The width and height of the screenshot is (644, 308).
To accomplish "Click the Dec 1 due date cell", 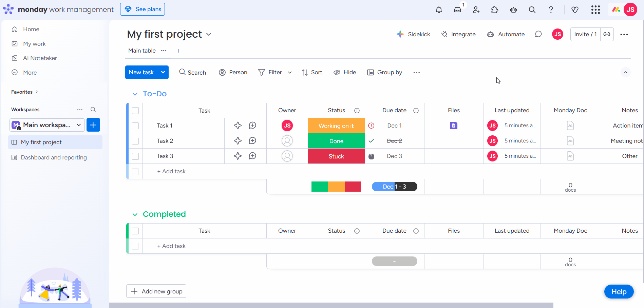I will tap(394, 126).
